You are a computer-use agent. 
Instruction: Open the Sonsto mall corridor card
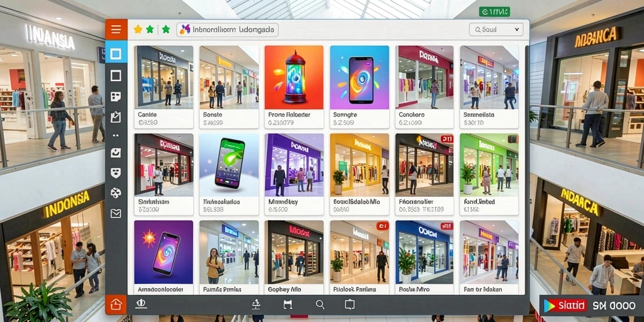point(229,87)
